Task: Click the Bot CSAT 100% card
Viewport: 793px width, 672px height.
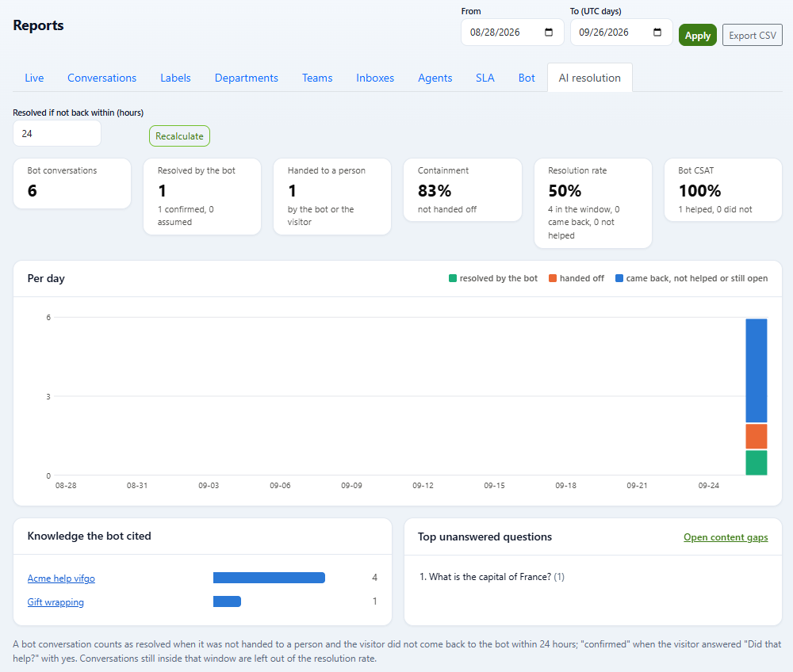Action: 723,190
